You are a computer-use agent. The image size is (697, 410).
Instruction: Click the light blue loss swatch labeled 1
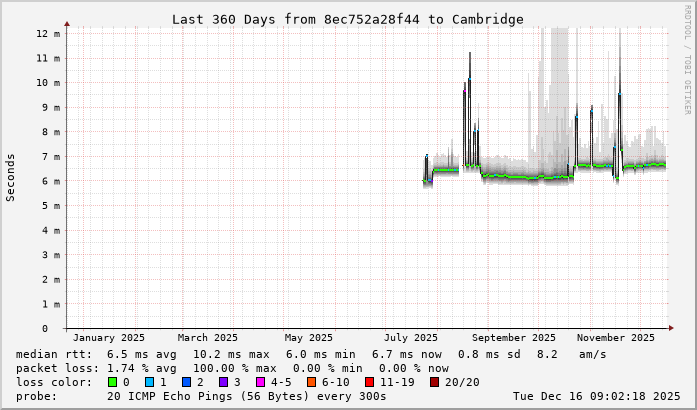150,382
